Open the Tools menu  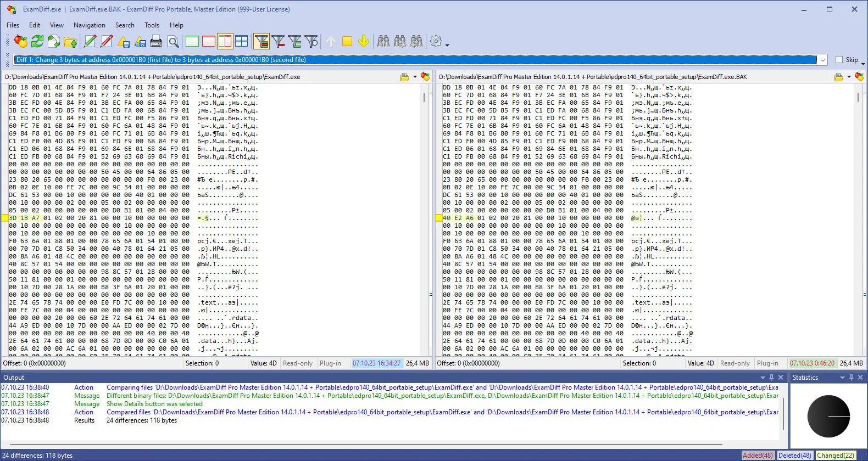click(152, 25)
